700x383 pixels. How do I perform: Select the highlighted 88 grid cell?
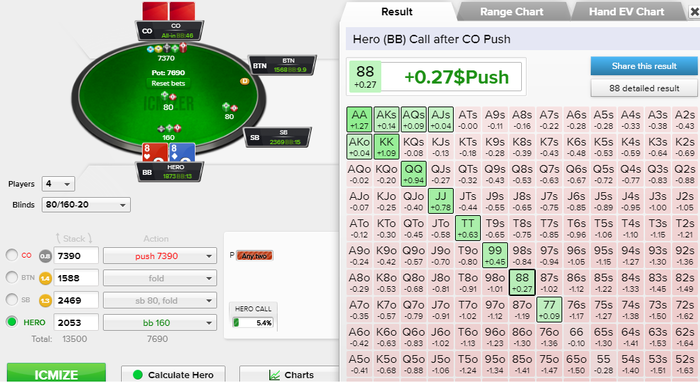pos(522,282)
